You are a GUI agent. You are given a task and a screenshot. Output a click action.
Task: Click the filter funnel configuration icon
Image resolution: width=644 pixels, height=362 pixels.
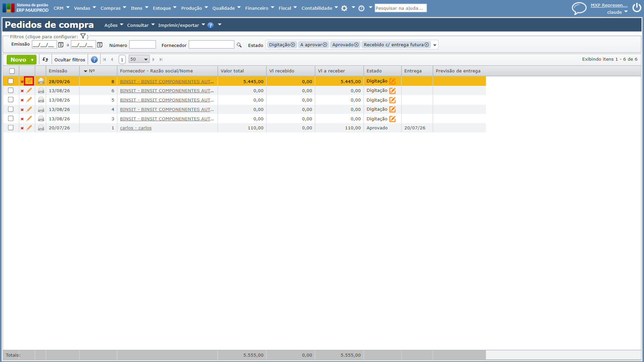pos(83,36)
